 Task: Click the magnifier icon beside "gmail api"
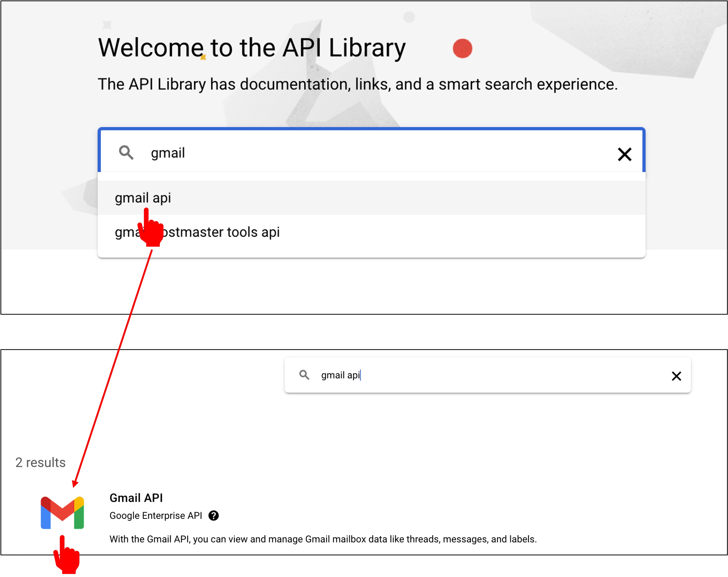click(x=304, y=375)
